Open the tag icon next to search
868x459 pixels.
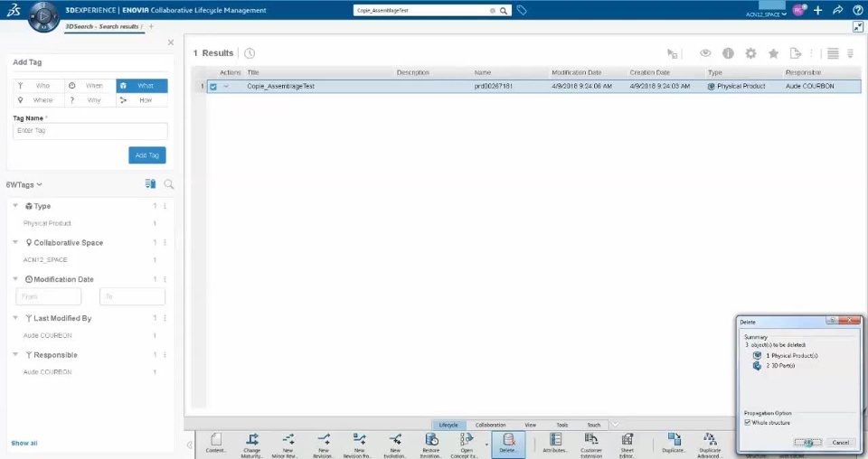(522, 10)
